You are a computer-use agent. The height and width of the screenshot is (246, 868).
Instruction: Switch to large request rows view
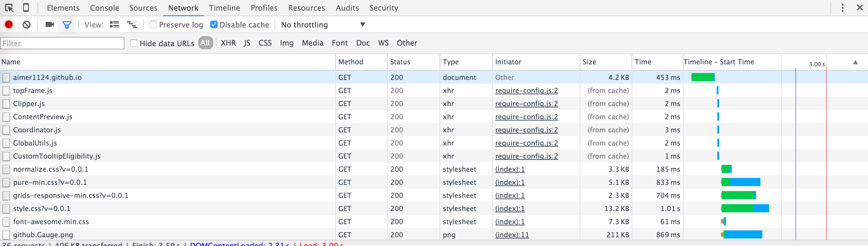(x=114, y=25)
